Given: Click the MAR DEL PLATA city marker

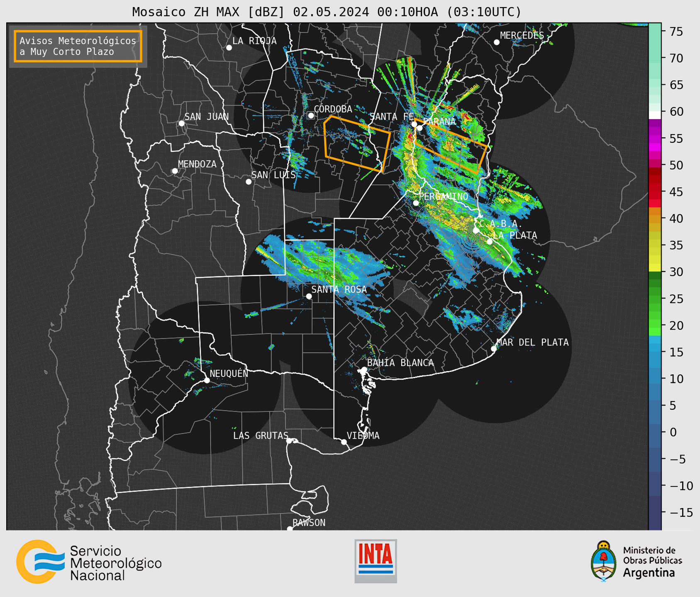Looking at the screenshot, I should point(494,349).
